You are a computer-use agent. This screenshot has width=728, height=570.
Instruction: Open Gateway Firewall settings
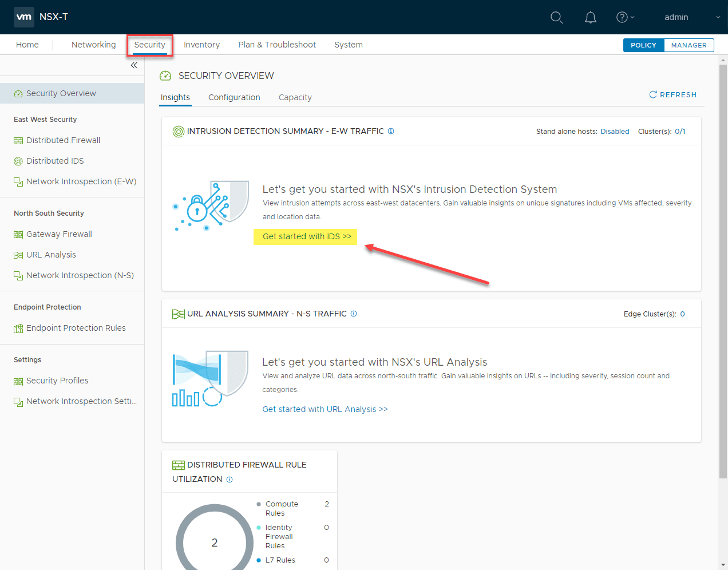58,233
